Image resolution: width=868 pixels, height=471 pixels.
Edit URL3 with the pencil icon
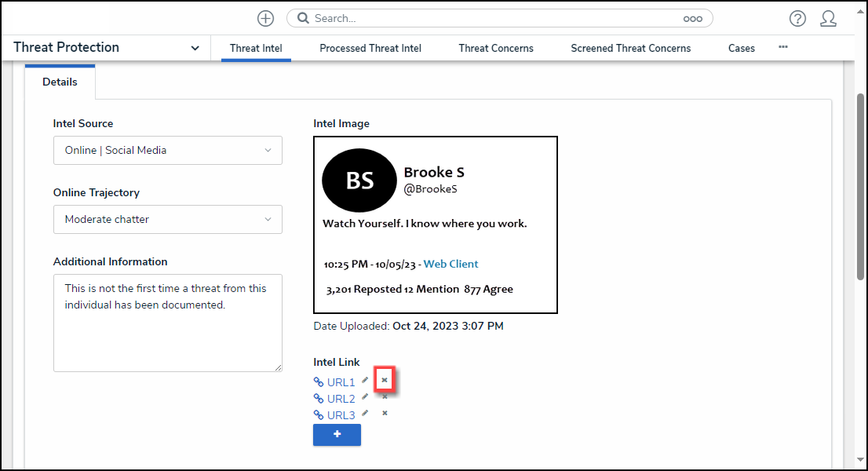pyautogui.click(x=365, y=414)
